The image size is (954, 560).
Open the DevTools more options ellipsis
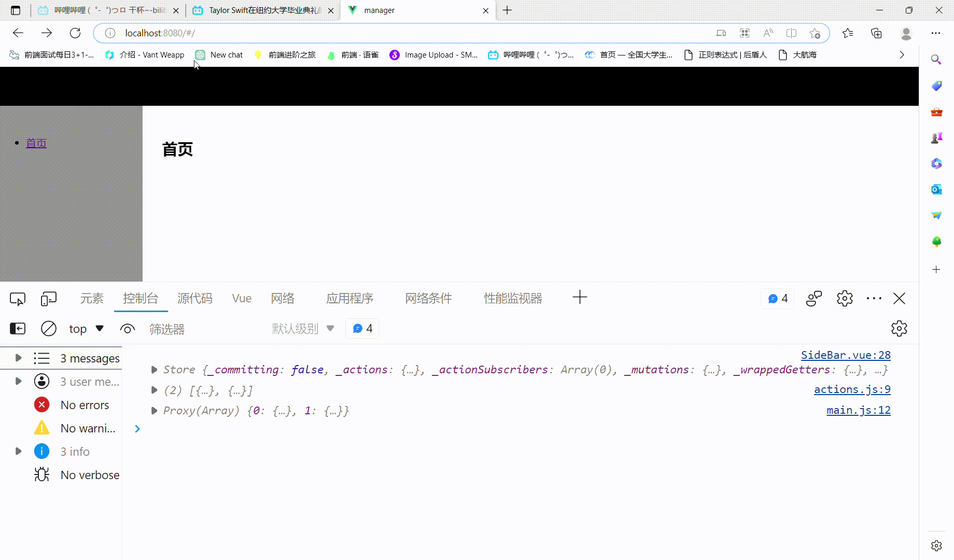tap(874, 299)
